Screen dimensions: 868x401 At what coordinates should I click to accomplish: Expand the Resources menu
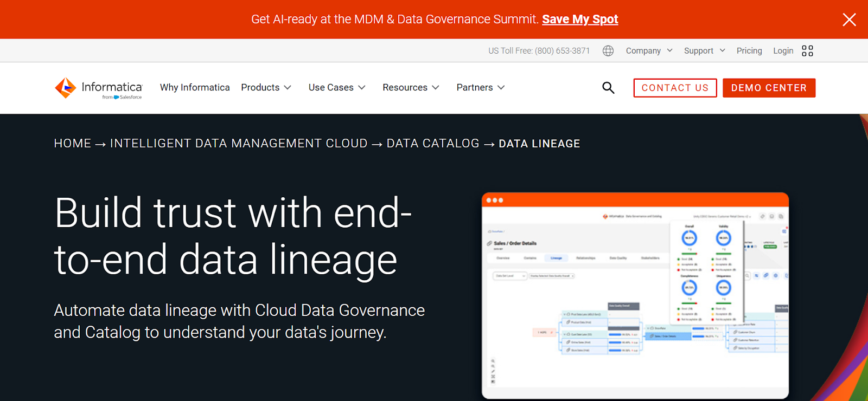(411, 87)
